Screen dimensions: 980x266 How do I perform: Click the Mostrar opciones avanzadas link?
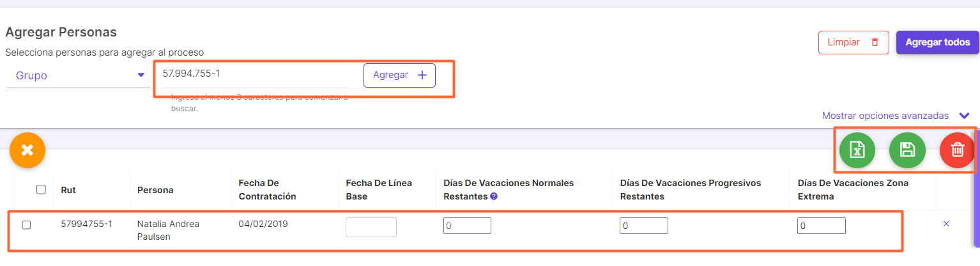(885, 116)
